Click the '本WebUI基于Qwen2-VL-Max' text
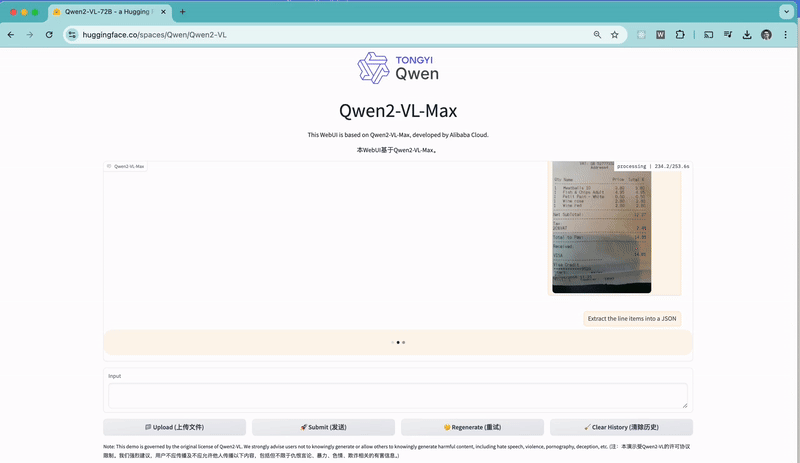800x463 pixels. coord(395,150)
